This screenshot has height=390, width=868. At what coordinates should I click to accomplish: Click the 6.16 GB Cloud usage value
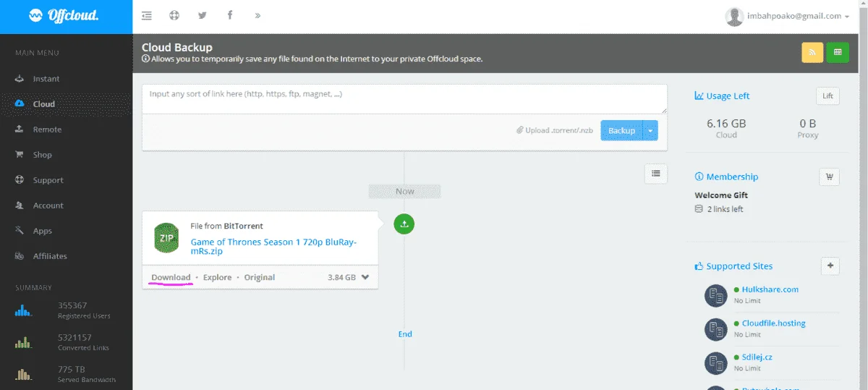[726, 124]
